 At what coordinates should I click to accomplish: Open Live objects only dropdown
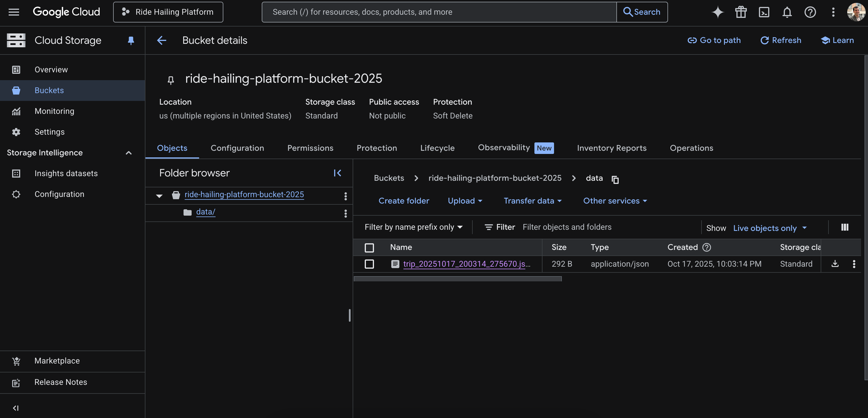[x=770, y=228]
